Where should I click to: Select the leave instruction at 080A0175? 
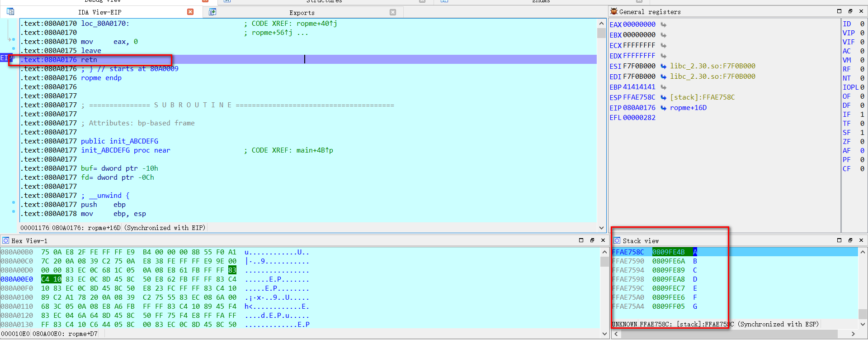click(x=91, y=51)
